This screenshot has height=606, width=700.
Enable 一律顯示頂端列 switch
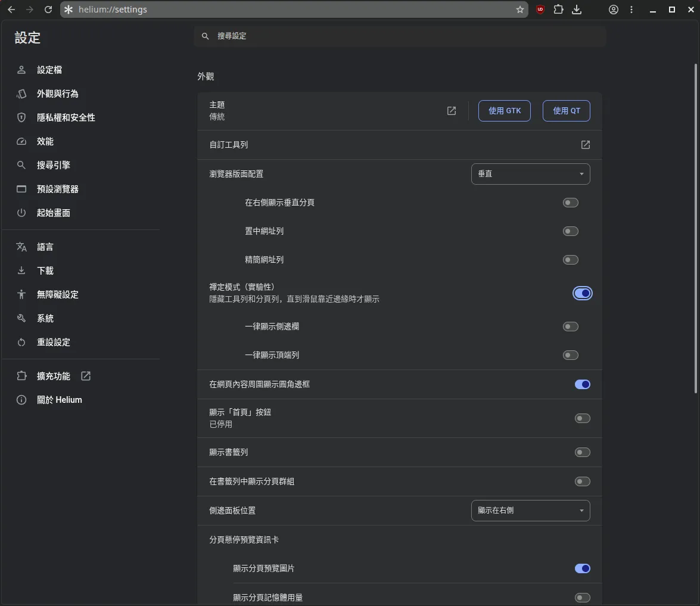[x=571, y=355]
